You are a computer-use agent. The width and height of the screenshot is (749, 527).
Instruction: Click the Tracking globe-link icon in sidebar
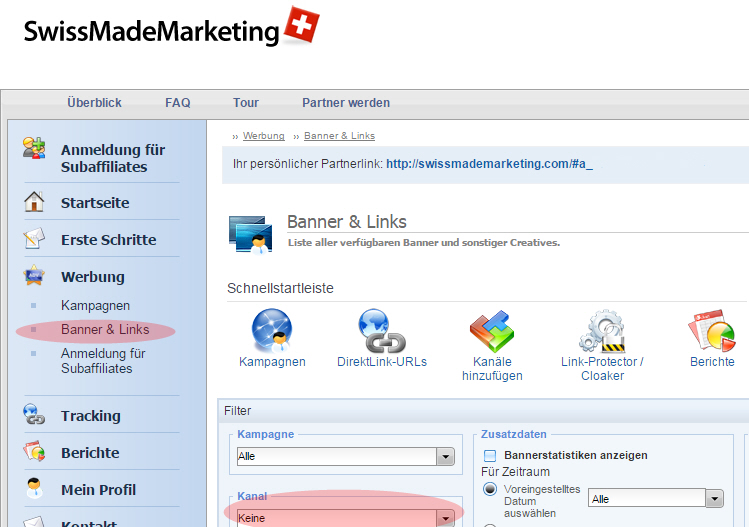click(x=34, y=415)
